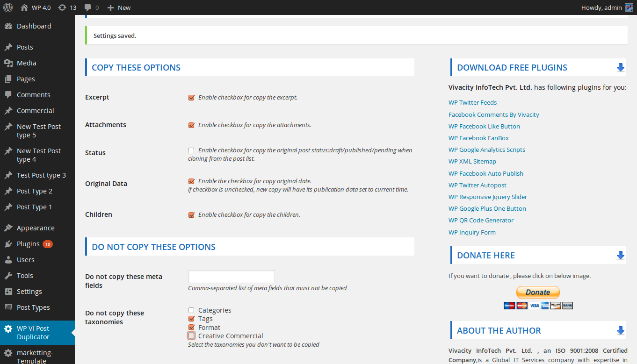This screenshot has width=637, height=364.
Task: Uncheck the Format taxonomy checkbox
Action: coord(191,328)
